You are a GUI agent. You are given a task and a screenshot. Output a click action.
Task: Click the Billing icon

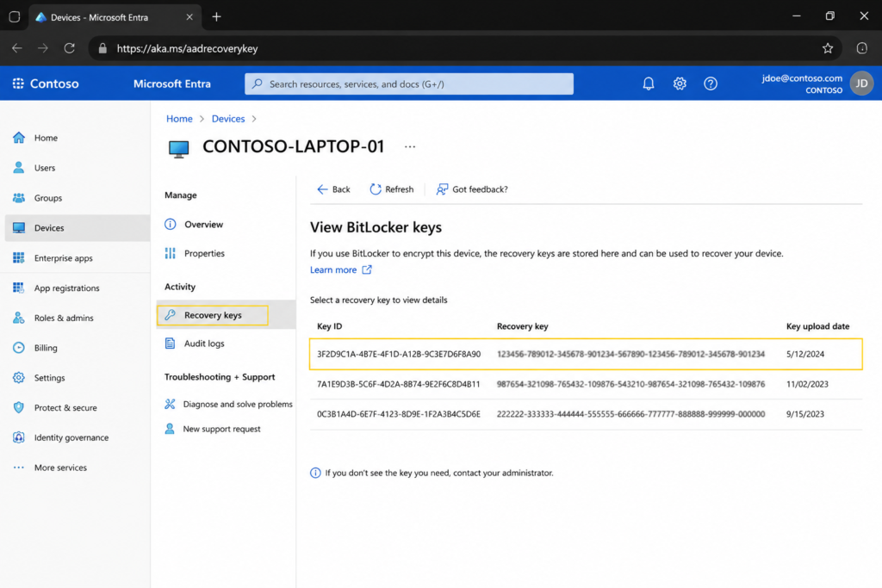coord(19,348)
